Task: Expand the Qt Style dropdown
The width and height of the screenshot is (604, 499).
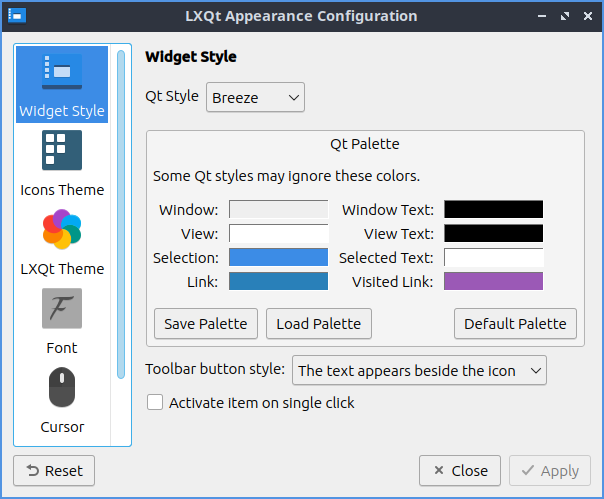Action: (x=255, y=98)
